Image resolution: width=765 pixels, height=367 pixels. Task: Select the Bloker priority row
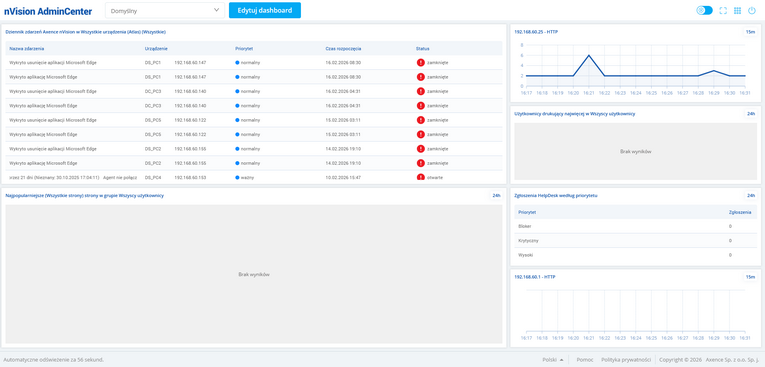635,226
